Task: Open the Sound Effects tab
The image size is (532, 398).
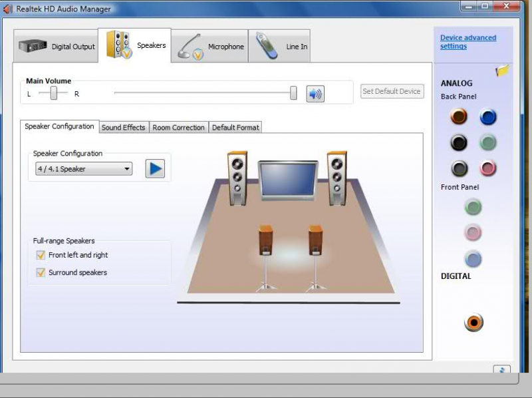Action: click(x=123, y=127)
